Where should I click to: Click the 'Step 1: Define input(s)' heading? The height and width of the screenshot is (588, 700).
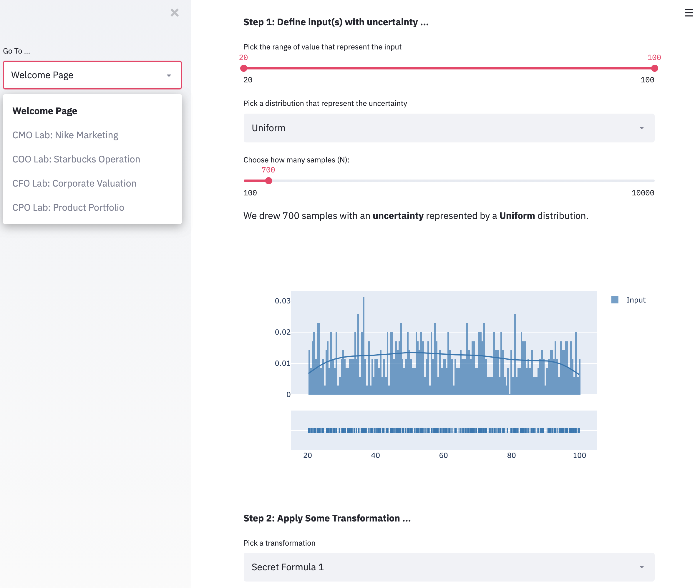(336, 22)
